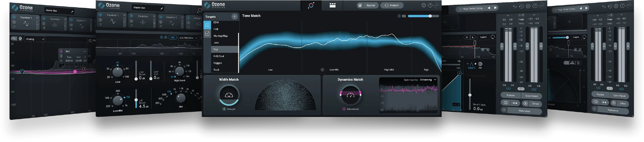Viewport: 644px width, 142px height.
Task: Open the Bell filter type dropdown
Action: click(76, 51)
